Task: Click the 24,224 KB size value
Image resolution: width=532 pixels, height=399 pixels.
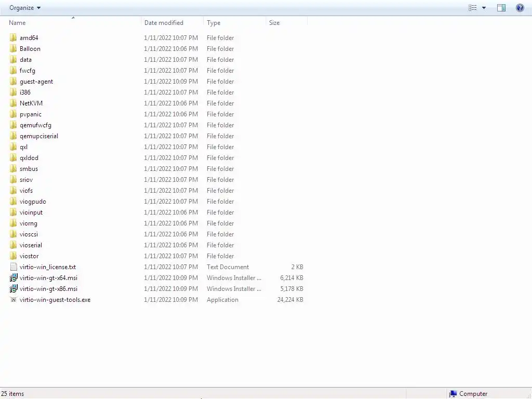Action: point(290,300)
